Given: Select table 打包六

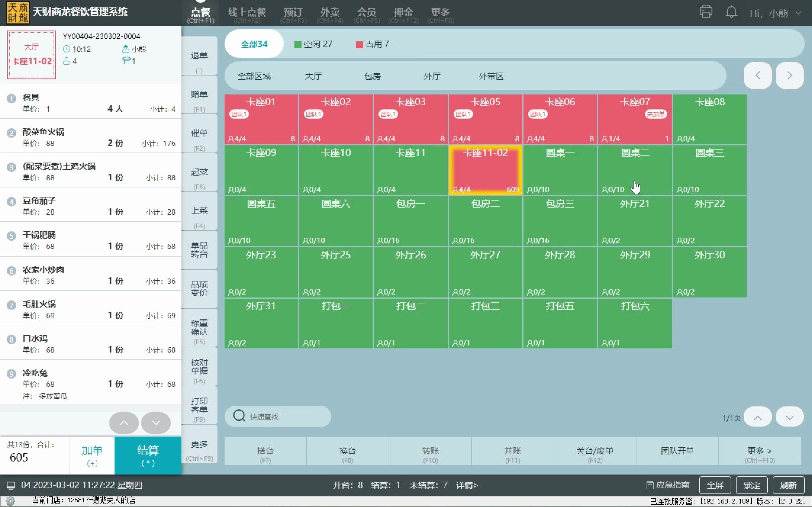Looking at the screenshot, I should click(x=635, y=323).
